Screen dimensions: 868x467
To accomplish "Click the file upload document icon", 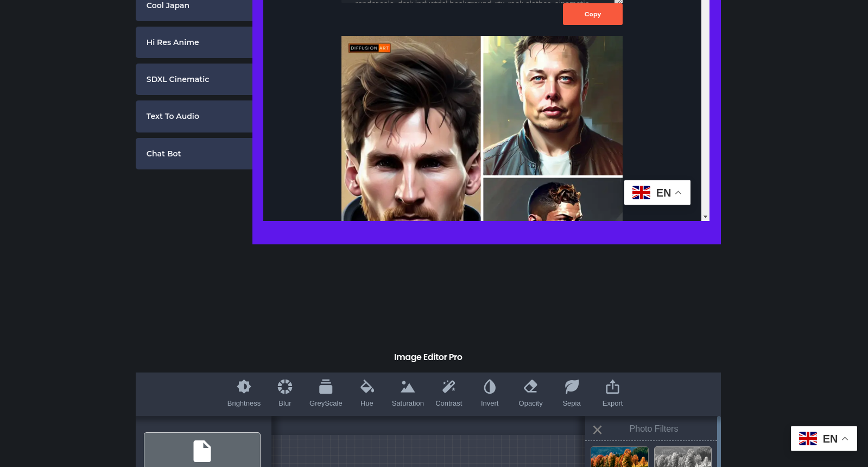I will tap(202, 451).
